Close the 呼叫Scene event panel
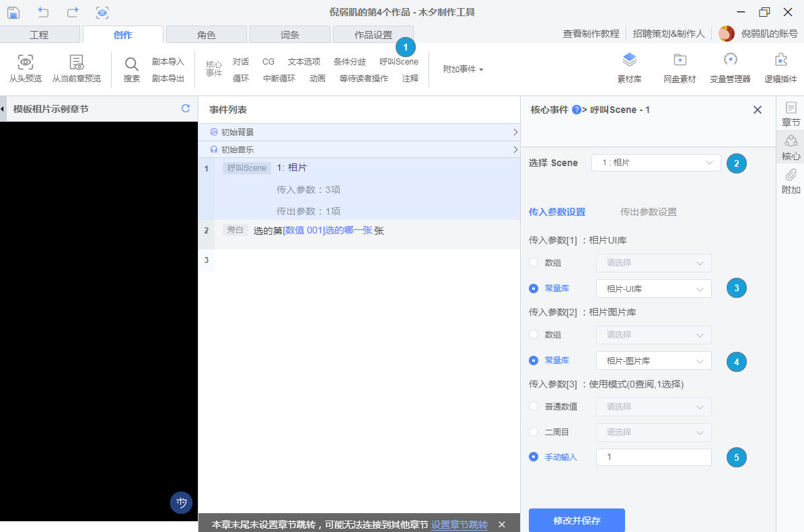Viewport: 804px width, 532px height. [x=758, y=110]
